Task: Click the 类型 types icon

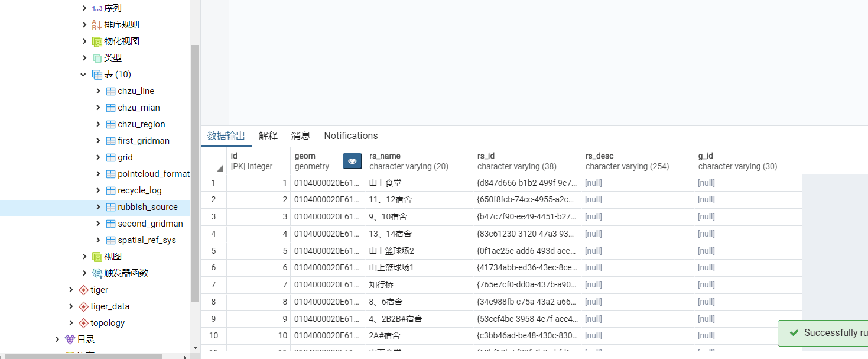Action: point(97,58)
